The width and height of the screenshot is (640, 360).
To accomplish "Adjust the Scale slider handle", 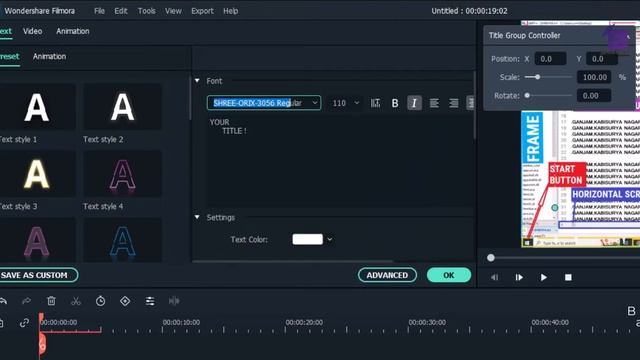I will 538,77.
